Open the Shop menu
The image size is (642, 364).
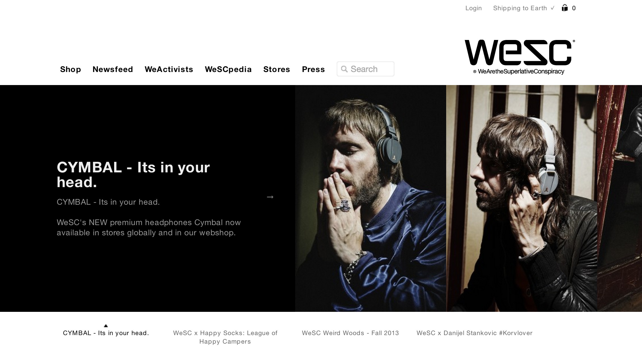(x=70, y=69)
